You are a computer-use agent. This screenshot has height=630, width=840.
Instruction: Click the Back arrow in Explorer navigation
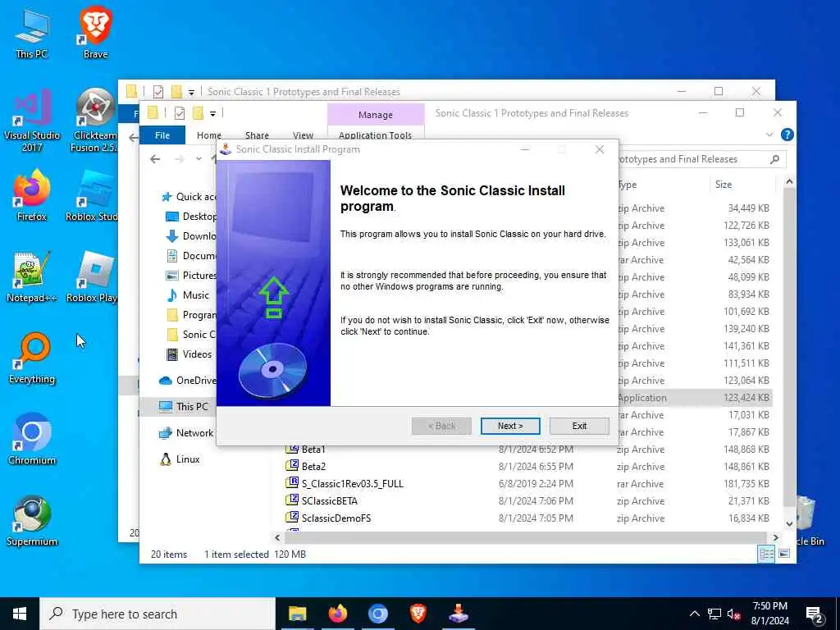tap(155, 159)
